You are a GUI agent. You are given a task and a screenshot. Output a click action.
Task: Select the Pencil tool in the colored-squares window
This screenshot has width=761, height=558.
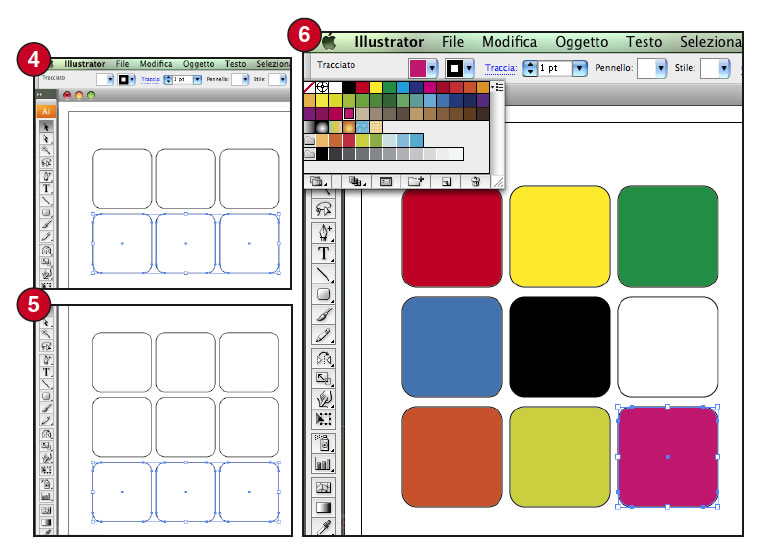[x=323, y=335]
